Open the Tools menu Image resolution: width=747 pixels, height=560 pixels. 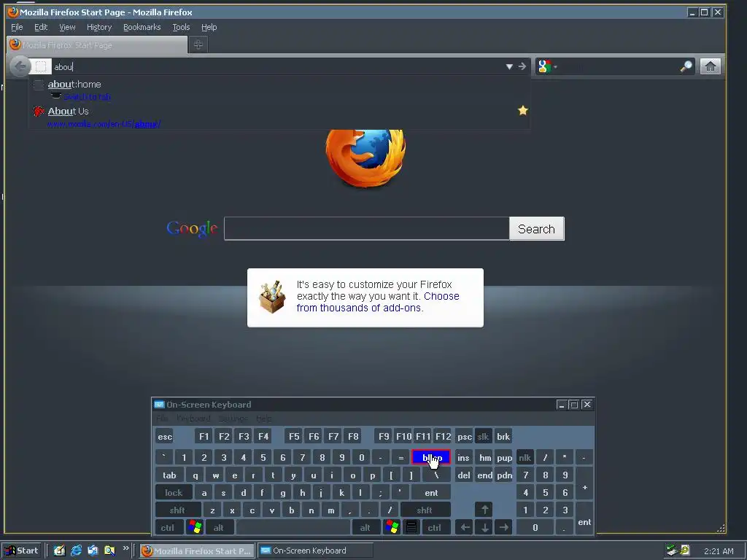click(x=181, y=27)
